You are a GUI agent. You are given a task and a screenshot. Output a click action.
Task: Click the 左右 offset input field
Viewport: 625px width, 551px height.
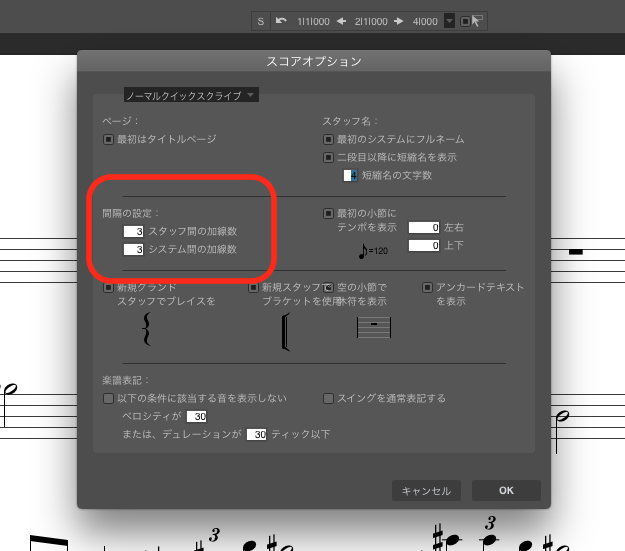click(424, 228)
